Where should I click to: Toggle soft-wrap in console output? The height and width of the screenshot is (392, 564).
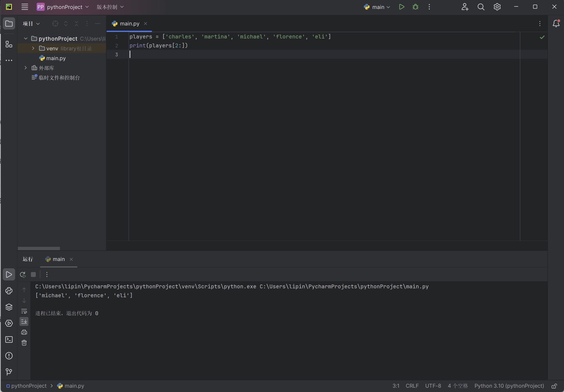tap(24, 311)
